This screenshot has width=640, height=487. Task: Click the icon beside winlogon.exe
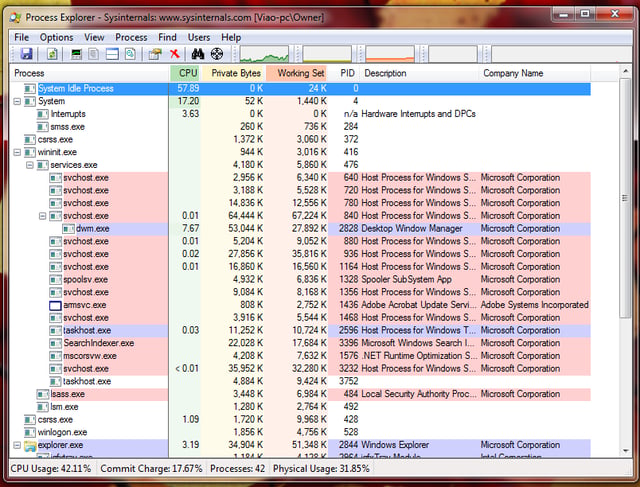[x=30, y=433]
